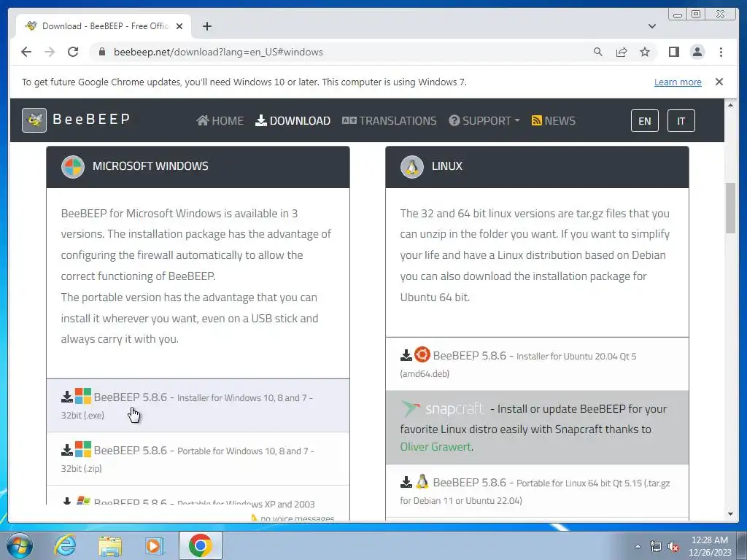The width and height of the screenshot is (747, 560).
Task: Click the page scrollbar up arrow
Action: (730, 105)
